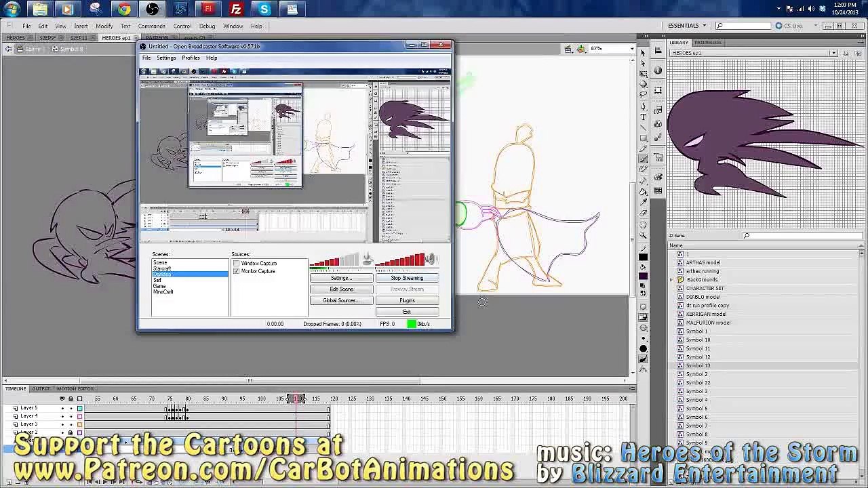Screen dimensions: 868x488
Task: Select the Eyedropper tool
Action: (x=644, y=203)
